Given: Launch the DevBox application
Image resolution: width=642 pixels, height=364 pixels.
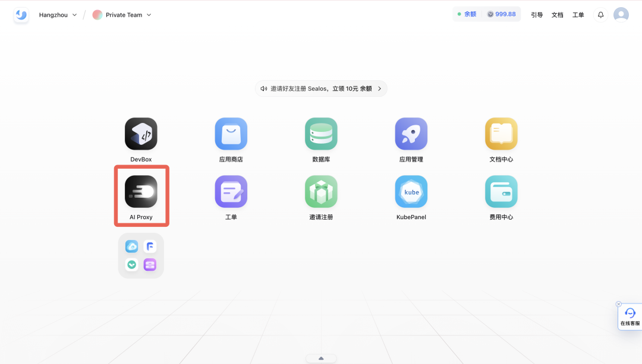Looking at the screenshot, I should click(141, 134).
